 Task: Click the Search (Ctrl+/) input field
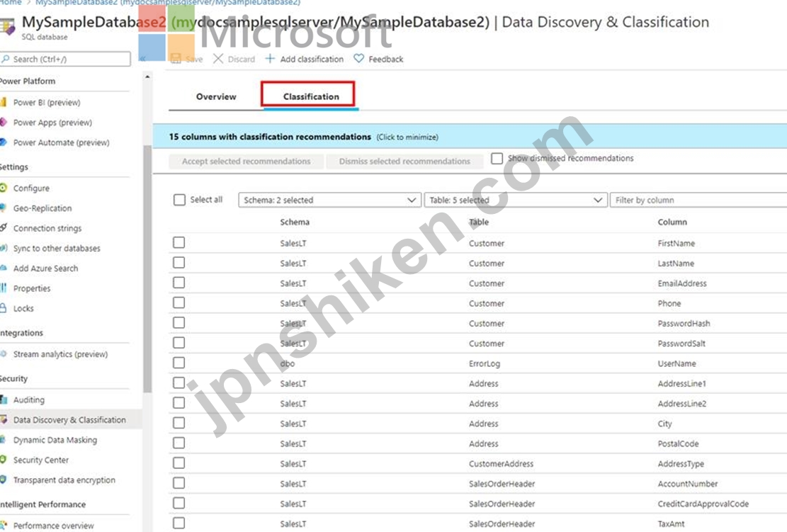pyautogui.click(x=65, y=60)
